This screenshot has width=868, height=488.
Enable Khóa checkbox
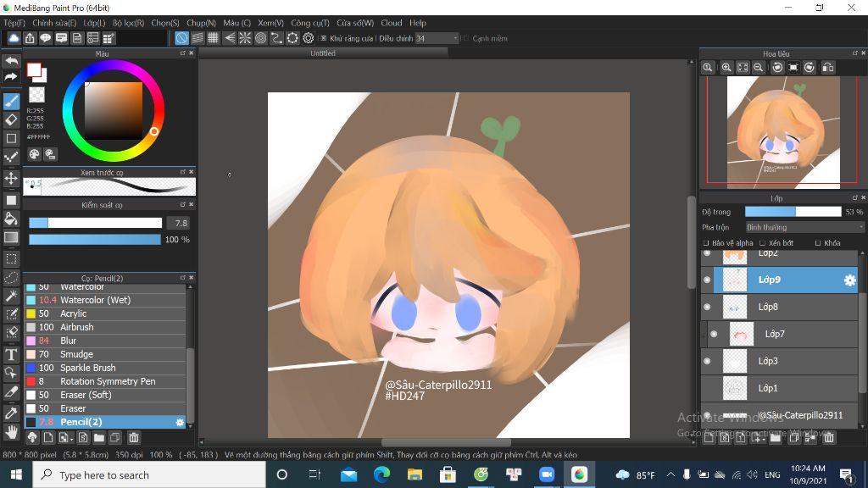pyautogui.click(x=818, y=243)
